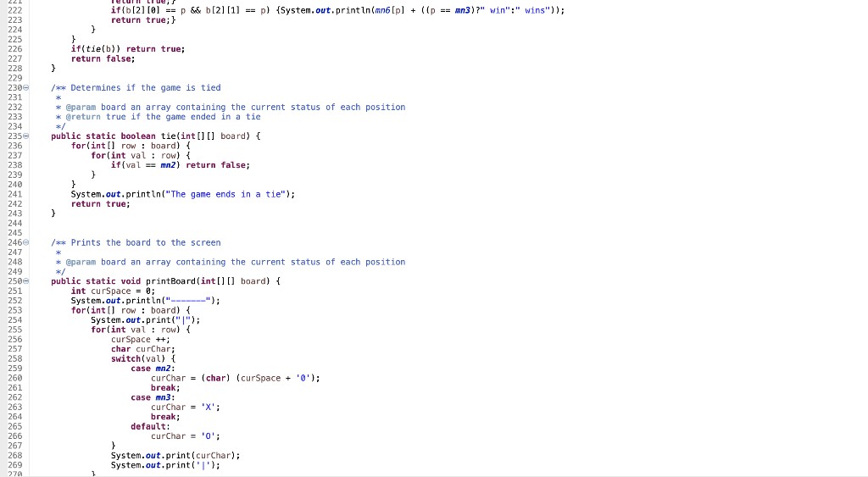Click mn6[p] in the println on line 222

coord(390,10)
